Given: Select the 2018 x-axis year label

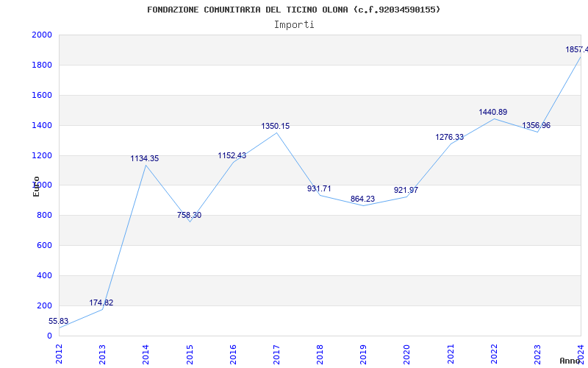Looking at the screenshot, I should coord(320,354).
